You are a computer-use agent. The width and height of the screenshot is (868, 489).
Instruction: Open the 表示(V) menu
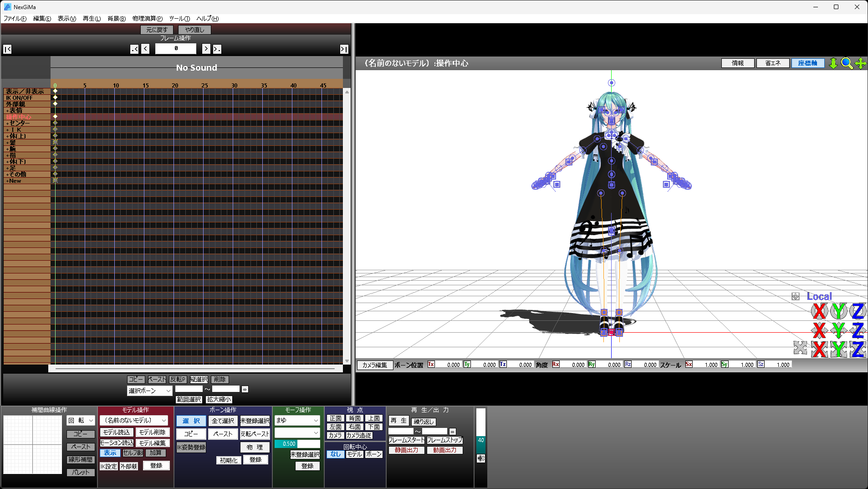click(67, 19)
